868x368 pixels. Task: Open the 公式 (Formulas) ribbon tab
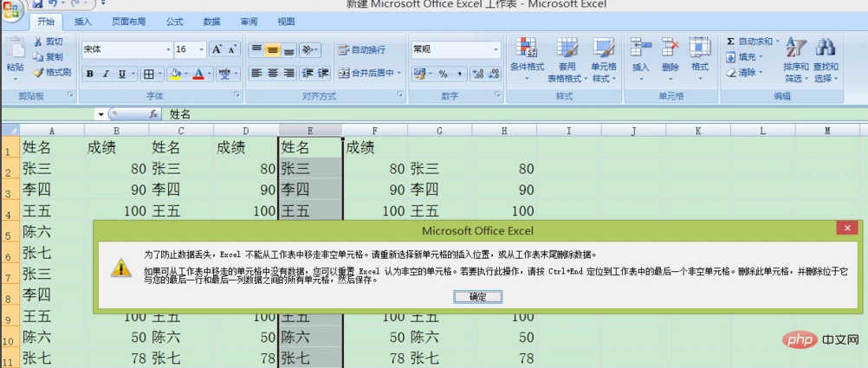174,21
